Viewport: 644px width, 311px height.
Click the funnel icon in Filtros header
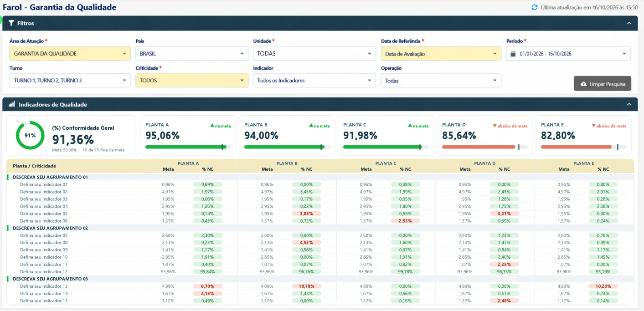[11, 23]
